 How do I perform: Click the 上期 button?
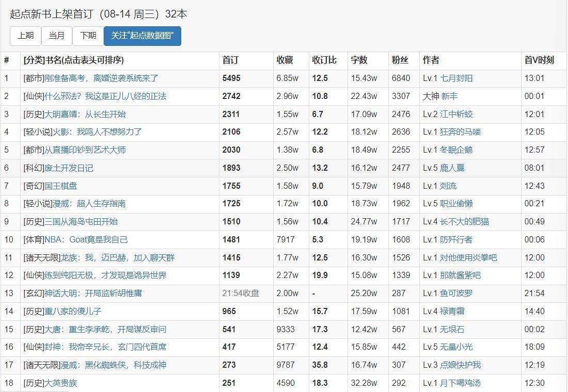point(25,36)
